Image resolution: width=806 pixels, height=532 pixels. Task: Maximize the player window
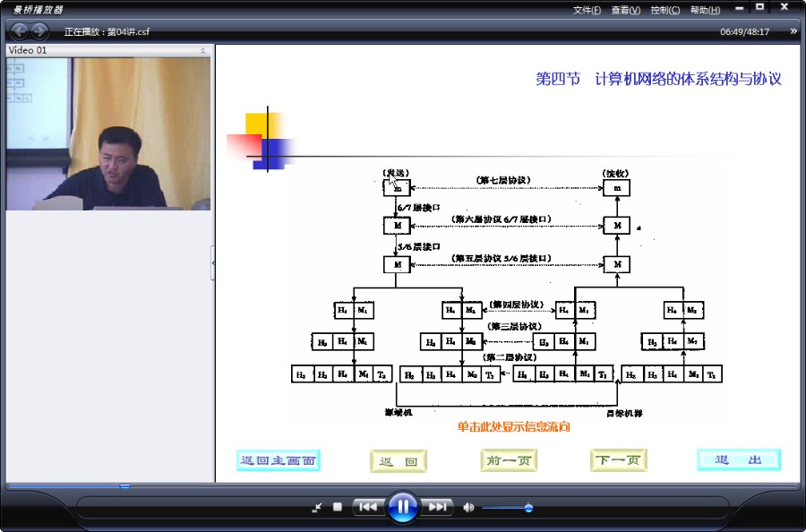(759, 7)
